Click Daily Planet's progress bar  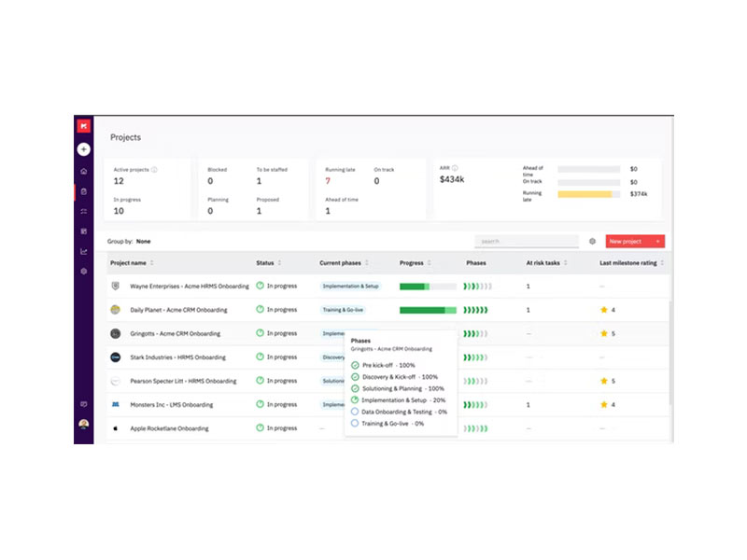tap(428, 310)
